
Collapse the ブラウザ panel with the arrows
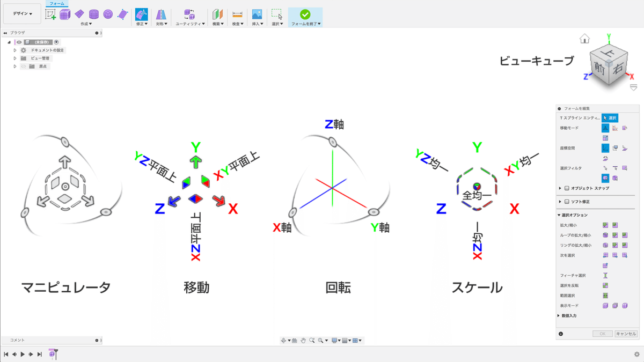click(x=5, y=33)
